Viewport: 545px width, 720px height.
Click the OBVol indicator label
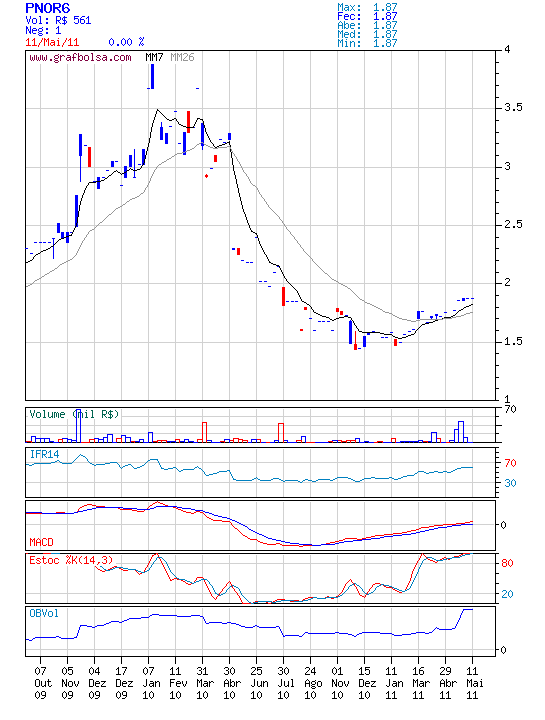click(x=44, y=613)
